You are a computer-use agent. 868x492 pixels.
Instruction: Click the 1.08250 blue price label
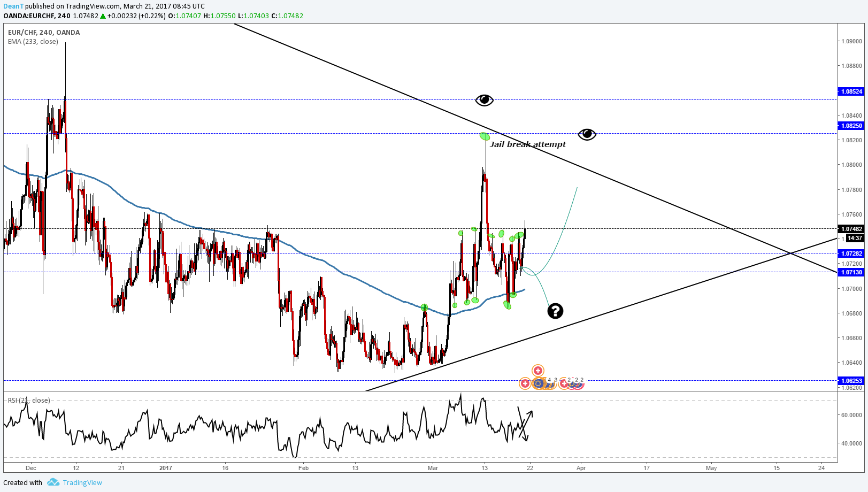[x=851, y=126]
